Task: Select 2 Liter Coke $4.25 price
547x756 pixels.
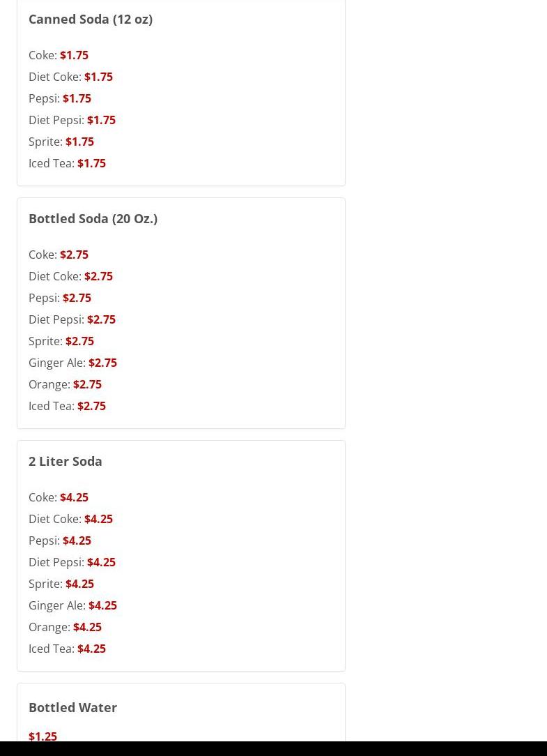Action: click(74, 497)
